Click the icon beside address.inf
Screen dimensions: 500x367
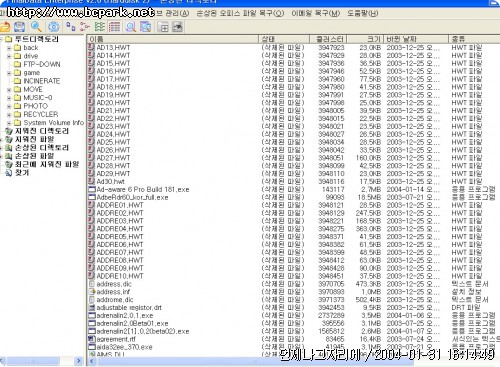(91, 292)
